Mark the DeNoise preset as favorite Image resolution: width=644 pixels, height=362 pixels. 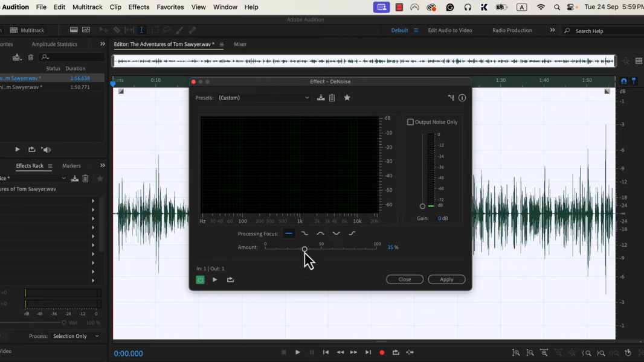[347, 98]
